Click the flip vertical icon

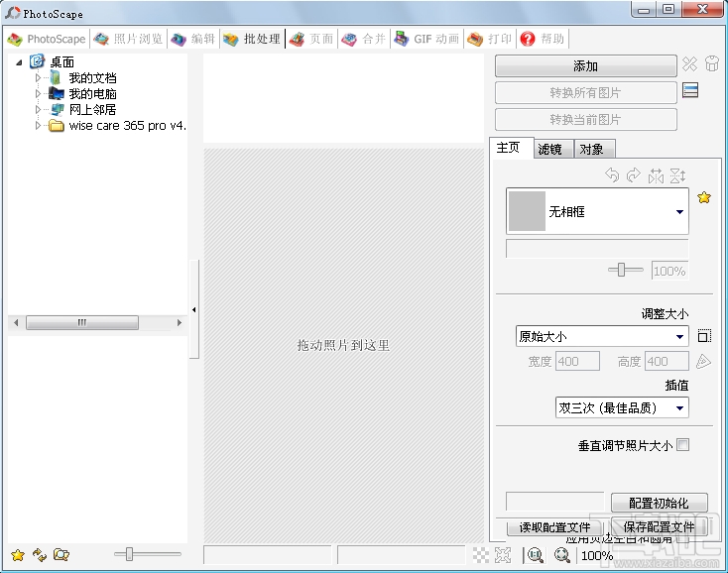[677, 175]
